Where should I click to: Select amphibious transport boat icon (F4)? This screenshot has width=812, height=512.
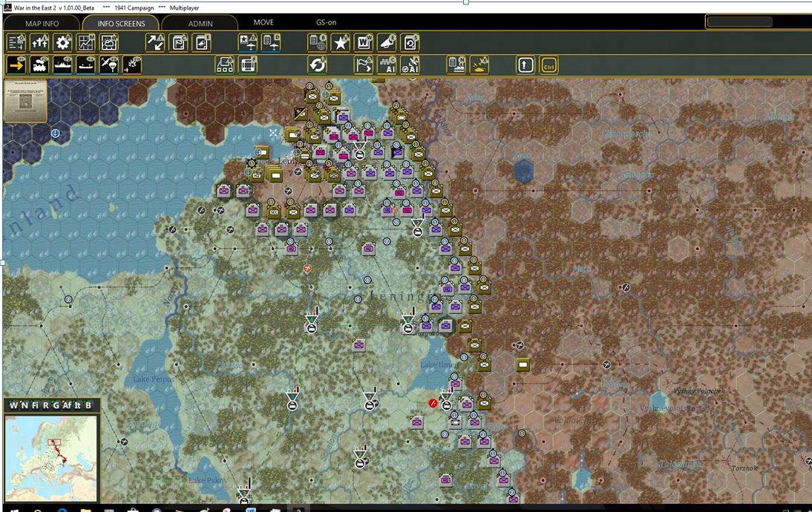pos(86,65)
